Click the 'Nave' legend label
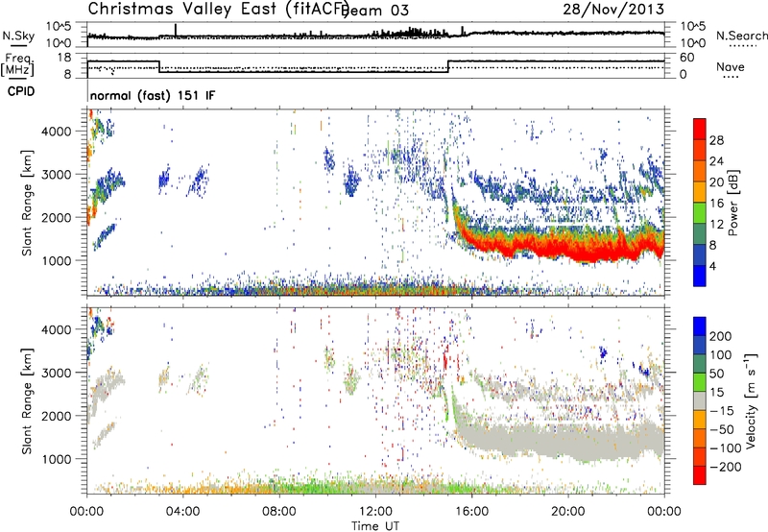 [x=730, y=66]
